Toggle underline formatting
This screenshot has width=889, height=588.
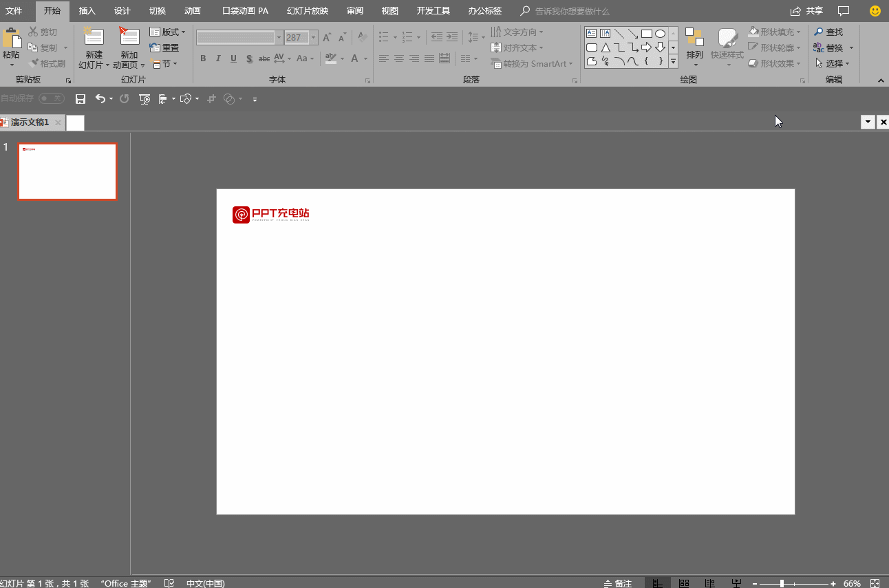[x=233, y=59]
